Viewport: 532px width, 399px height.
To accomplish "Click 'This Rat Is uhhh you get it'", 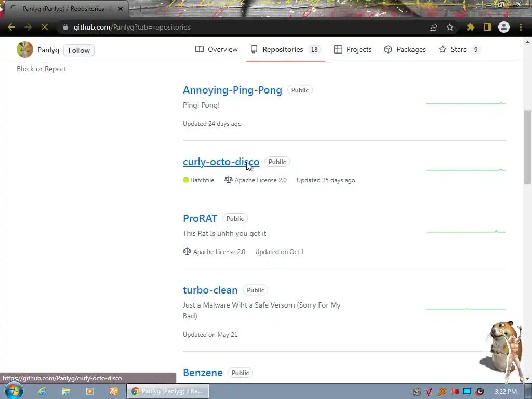I will click(x=224, y=233).
